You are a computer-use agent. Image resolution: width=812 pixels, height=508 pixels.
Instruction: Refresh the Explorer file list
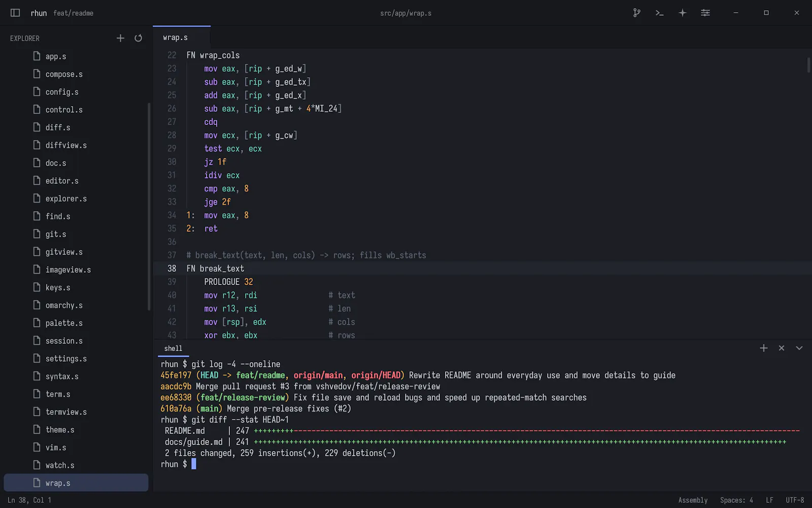point(138,38)
